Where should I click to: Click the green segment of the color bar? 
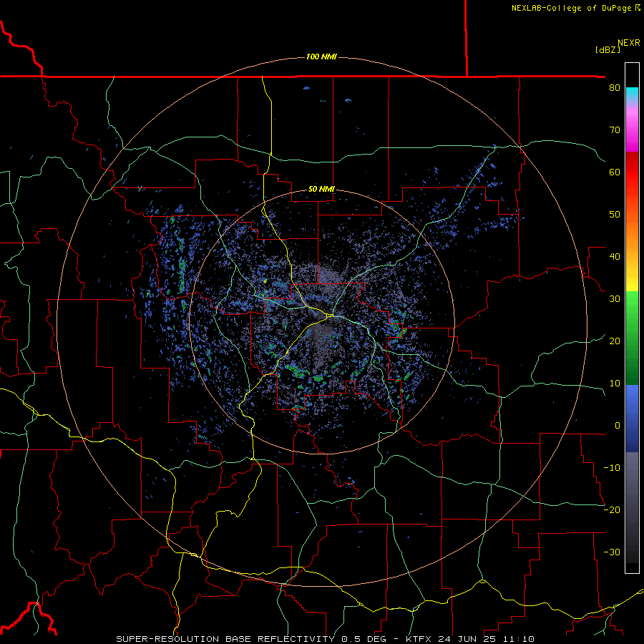632,338
